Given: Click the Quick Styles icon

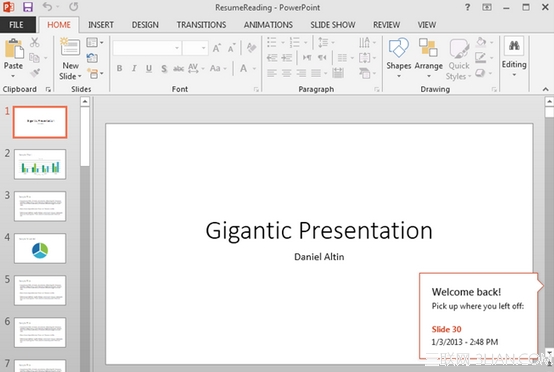Looking at the screenshot, I should point(459,49).
